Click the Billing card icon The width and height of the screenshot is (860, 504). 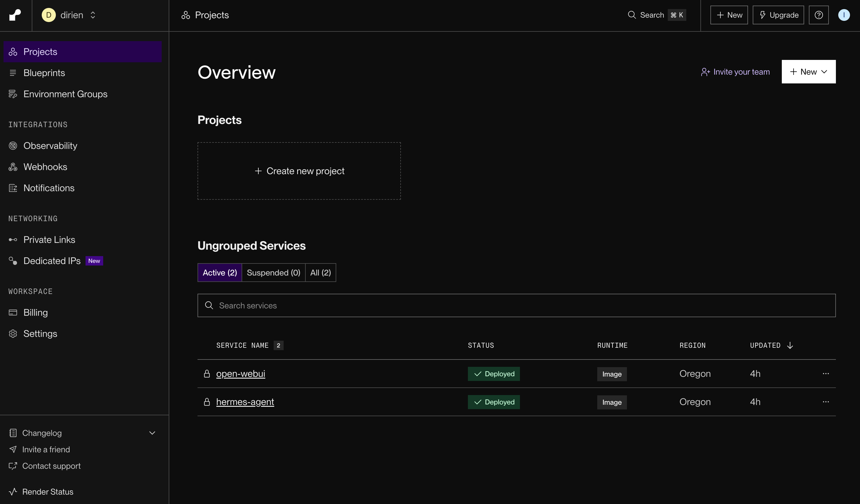[13, 313]
